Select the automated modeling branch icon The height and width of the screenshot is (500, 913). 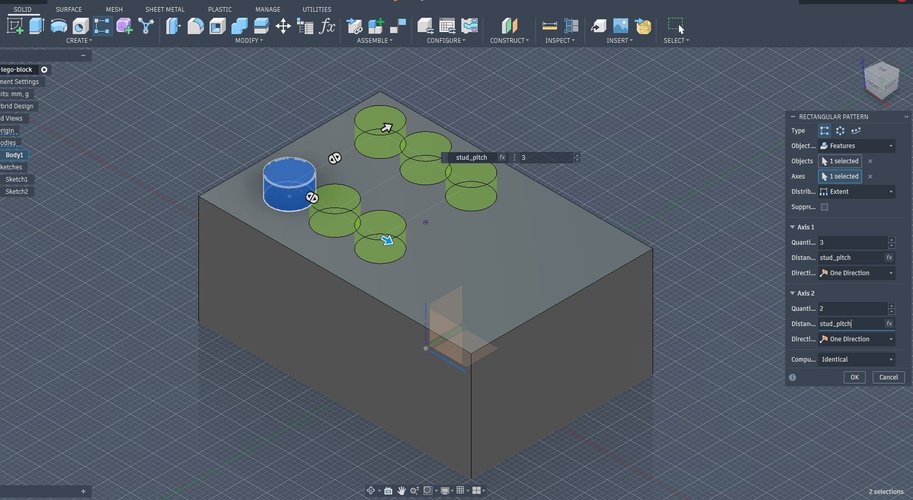(146, 26)
